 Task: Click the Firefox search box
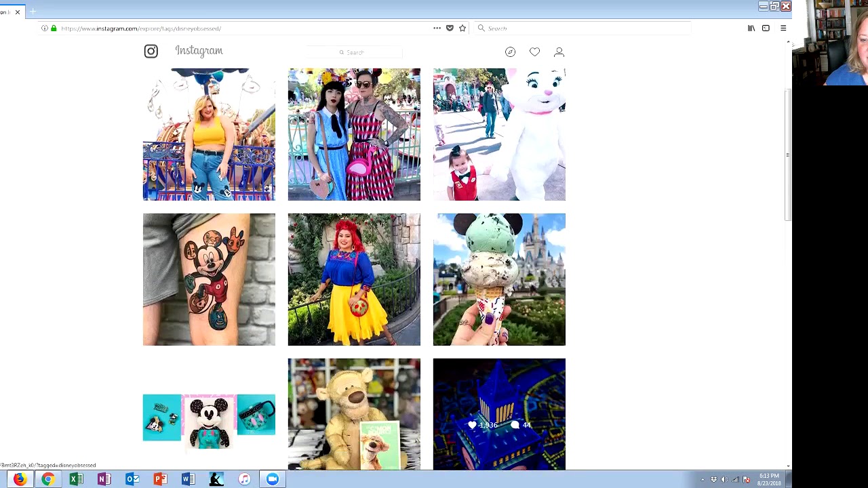click(582, 28)
